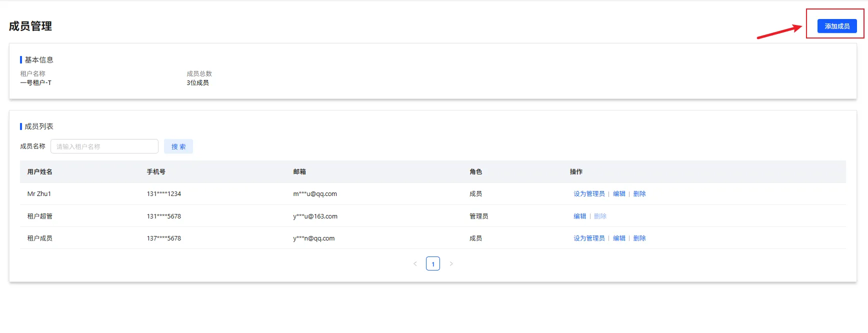Click phone number 131****1234
This screenshot has height=333, width=868.
click(x=164, y=194)
